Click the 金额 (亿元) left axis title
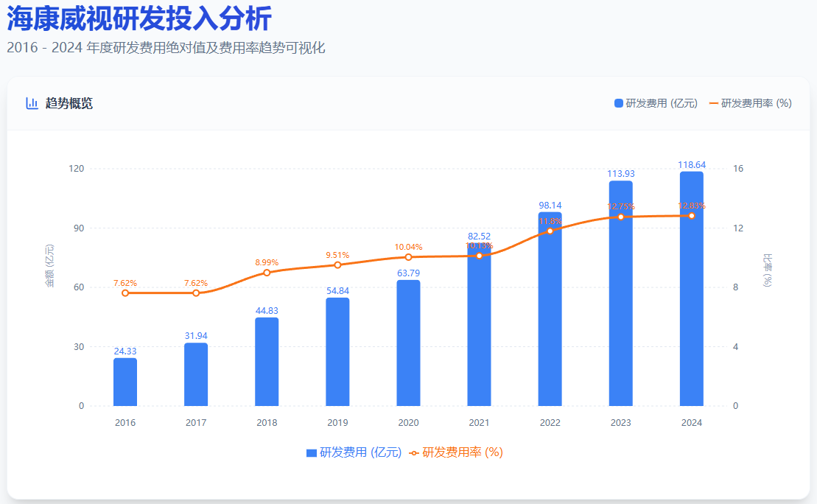This screenshot has height=504, width=817. coord(50,265)
